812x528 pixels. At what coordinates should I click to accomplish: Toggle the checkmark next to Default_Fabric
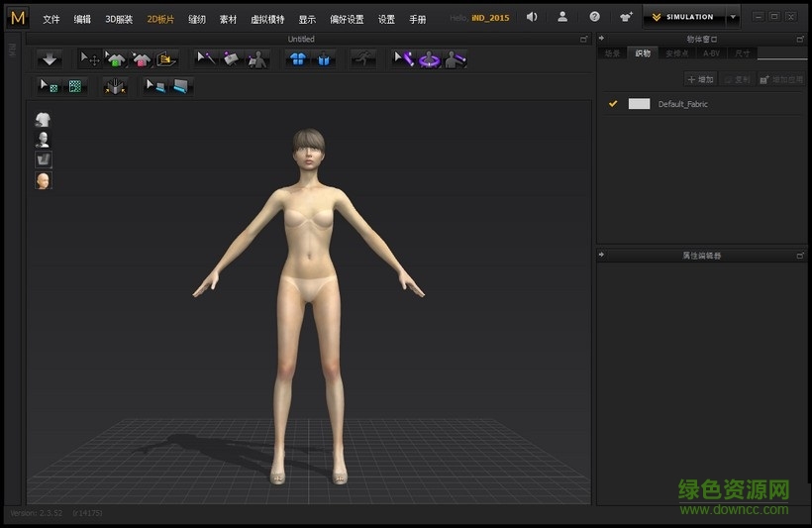point(613,104)
